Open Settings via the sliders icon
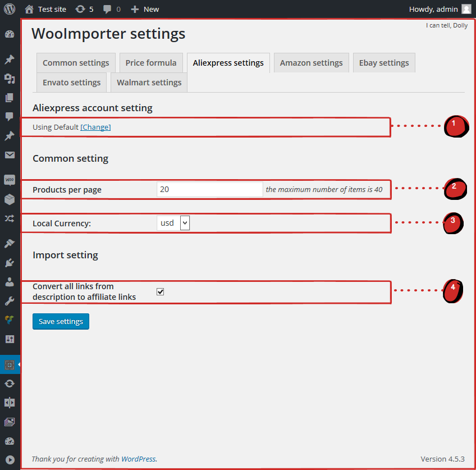The width and height of the screenshot is (476, 470). 10,339
